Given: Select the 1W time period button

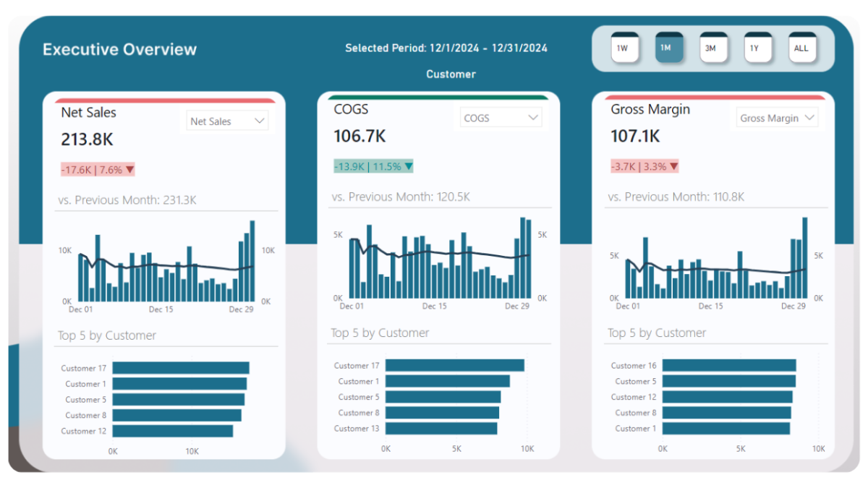Looking at the screenshot, I should (624, 48).
